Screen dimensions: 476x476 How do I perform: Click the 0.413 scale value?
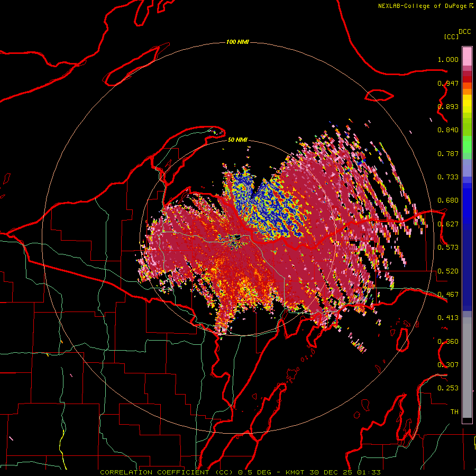[448, 318]
